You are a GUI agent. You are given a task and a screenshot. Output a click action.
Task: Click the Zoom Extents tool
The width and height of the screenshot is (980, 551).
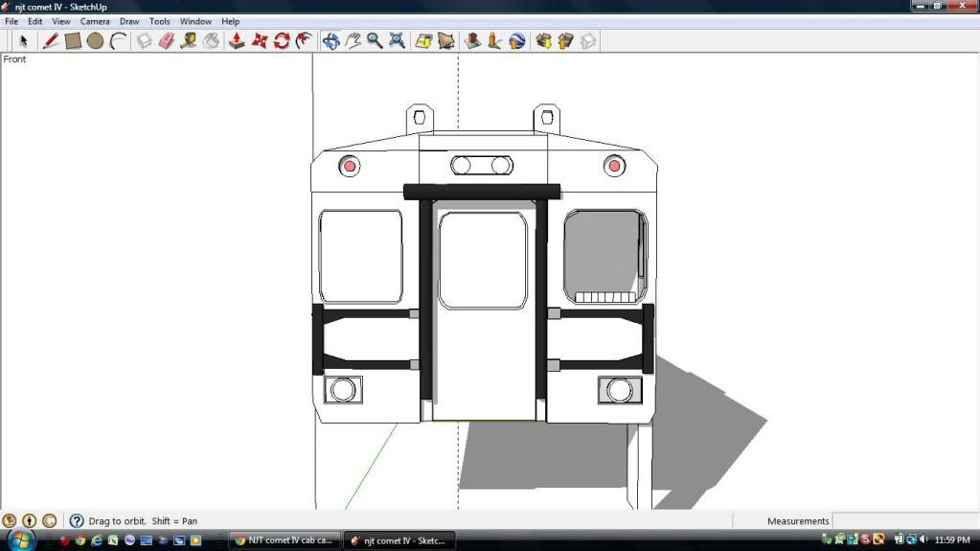tap(397, 41)
